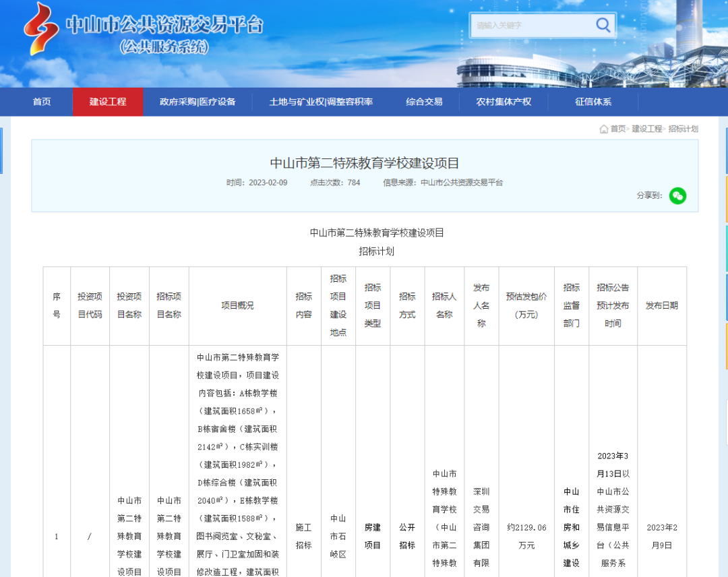Open the 首页 navigation tab

pyautogui.click(x=42, y=102)
